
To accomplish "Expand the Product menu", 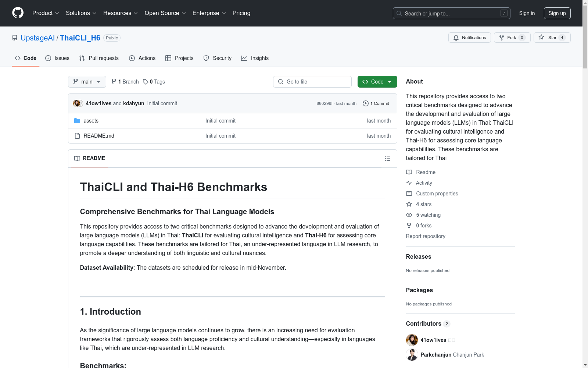I will tap(46, 13).
